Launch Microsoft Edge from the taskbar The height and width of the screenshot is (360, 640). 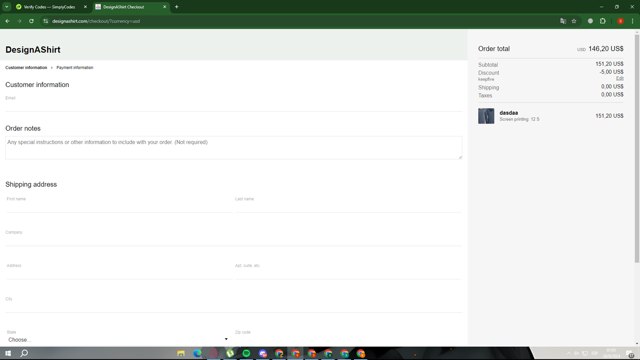198,353
